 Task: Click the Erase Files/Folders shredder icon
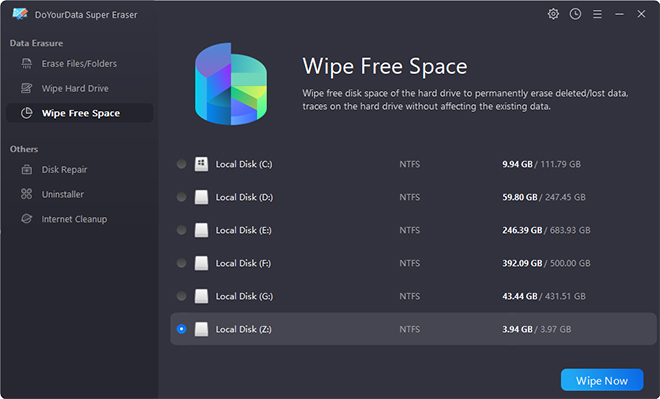pyautogui.click(x=27, y=64)
